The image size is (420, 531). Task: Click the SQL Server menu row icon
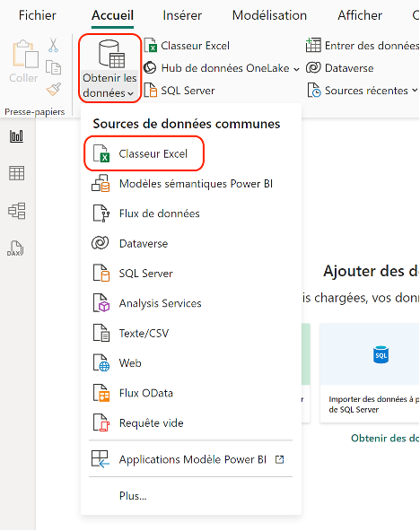pyautogui.click(x=101, y=274)
